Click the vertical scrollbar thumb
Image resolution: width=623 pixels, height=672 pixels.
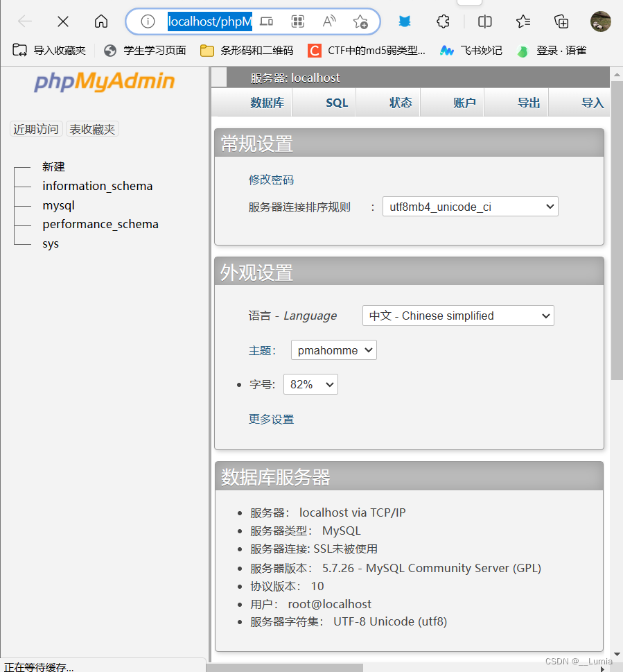coord(617,230)
